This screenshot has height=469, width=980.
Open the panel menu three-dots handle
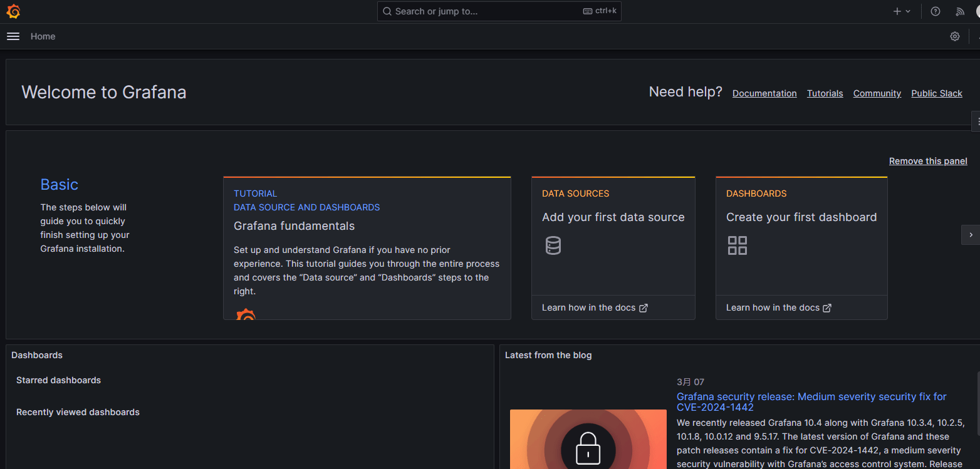pyautogui.click(x=976, y=121)
